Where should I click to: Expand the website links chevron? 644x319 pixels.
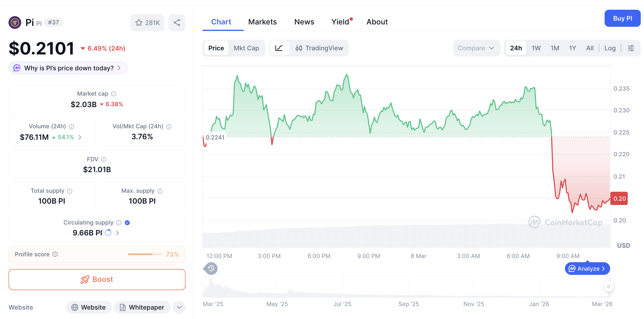point(179,307)
